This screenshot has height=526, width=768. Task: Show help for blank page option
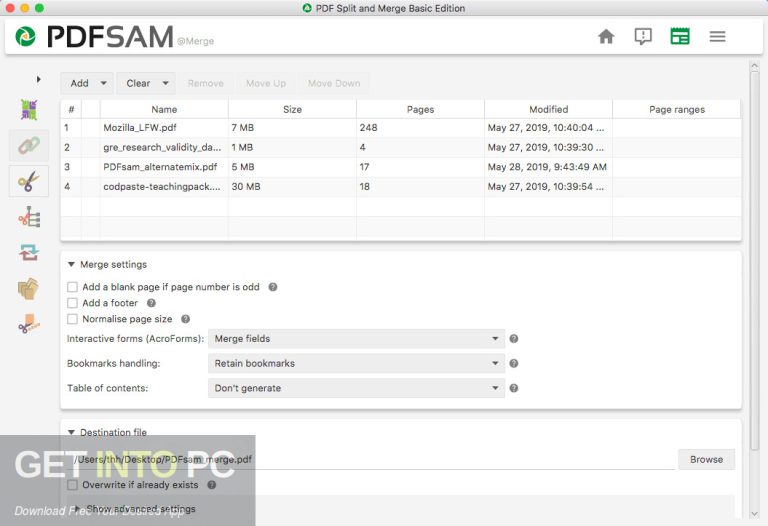[273, 287]
